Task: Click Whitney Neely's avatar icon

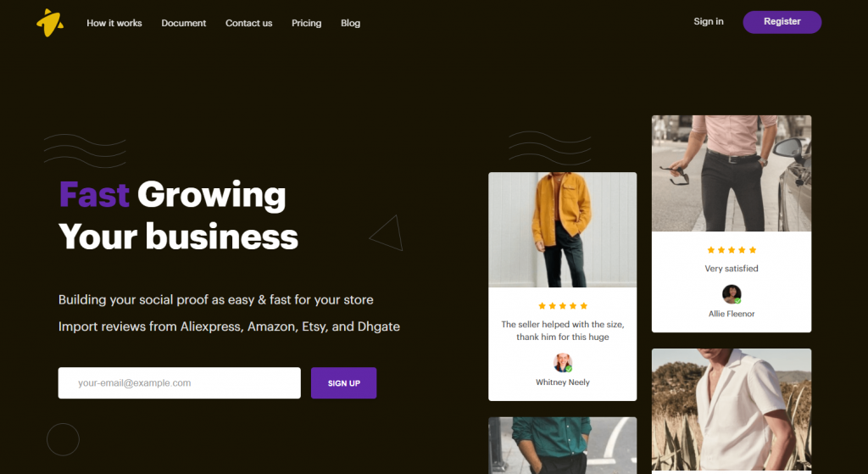Action: [563, 363]
